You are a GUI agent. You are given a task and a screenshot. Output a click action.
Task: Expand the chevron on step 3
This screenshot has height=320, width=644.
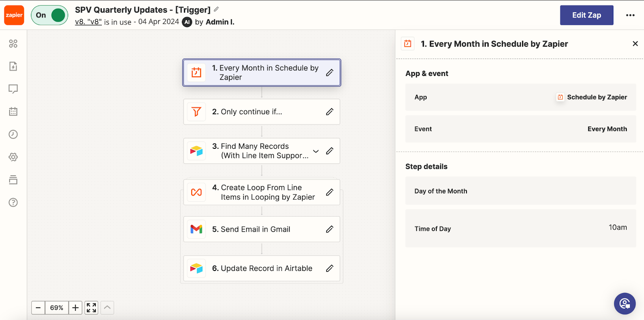coord(316,151)
